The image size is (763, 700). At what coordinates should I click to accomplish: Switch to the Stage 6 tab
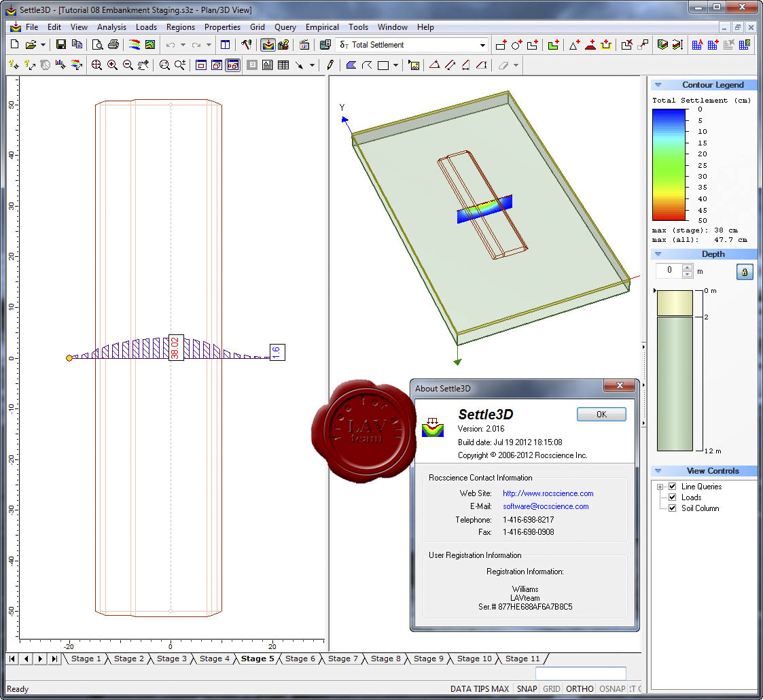300,659
